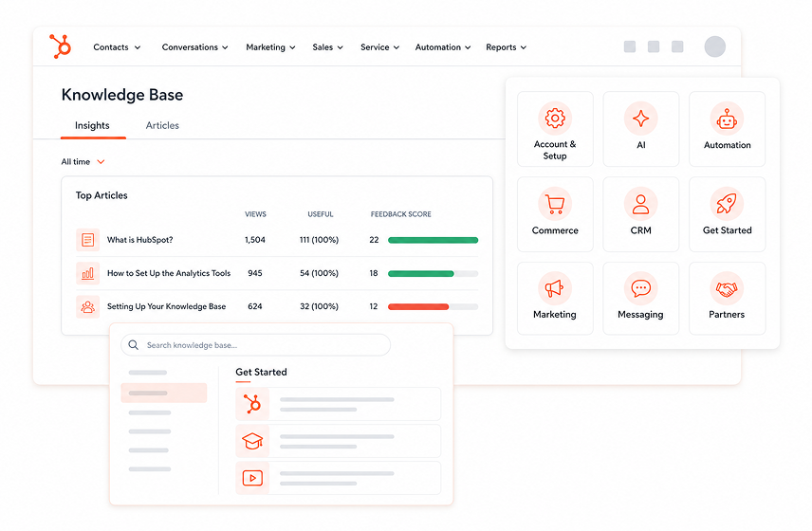This screenshot has height=531, width=812.
Task: Open the Account & Setup category tile
Action: 555,129
